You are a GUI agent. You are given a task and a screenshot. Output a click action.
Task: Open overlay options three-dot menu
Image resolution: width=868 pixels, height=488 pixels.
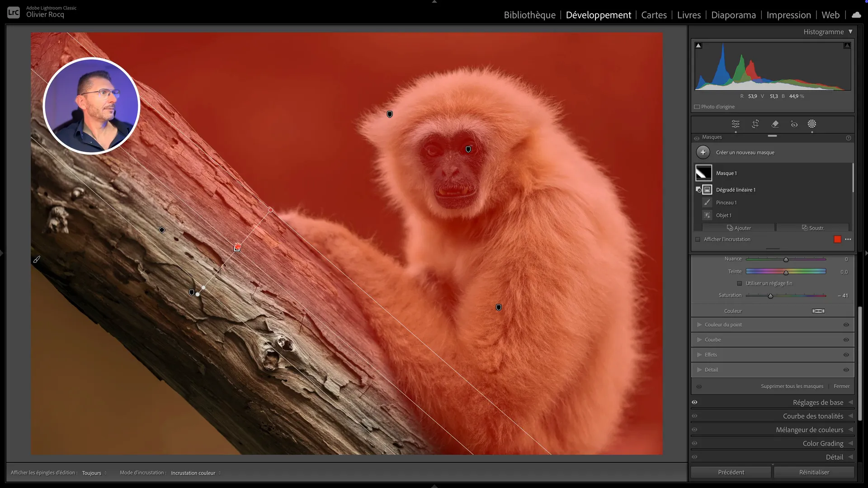pyautogui.click(x=848, y=239)
